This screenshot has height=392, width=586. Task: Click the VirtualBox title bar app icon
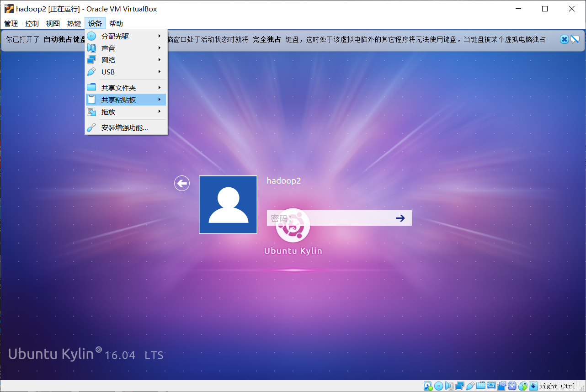click(9, 9)
